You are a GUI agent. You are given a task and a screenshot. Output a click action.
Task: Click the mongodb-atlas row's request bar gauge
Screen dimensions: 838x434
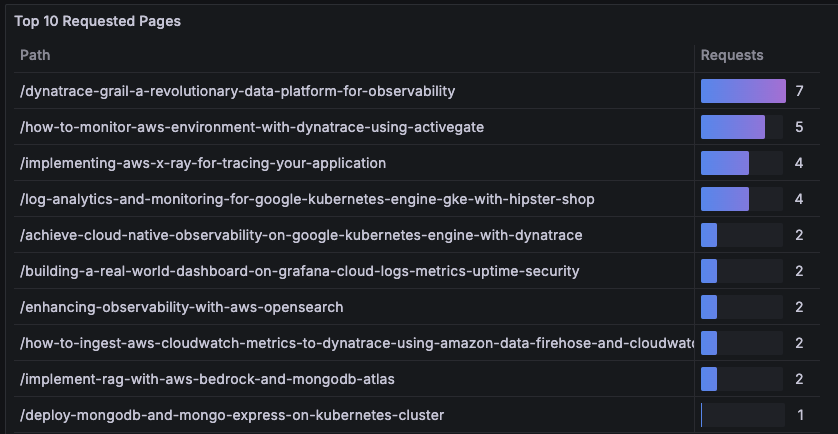tap(742, 379)
